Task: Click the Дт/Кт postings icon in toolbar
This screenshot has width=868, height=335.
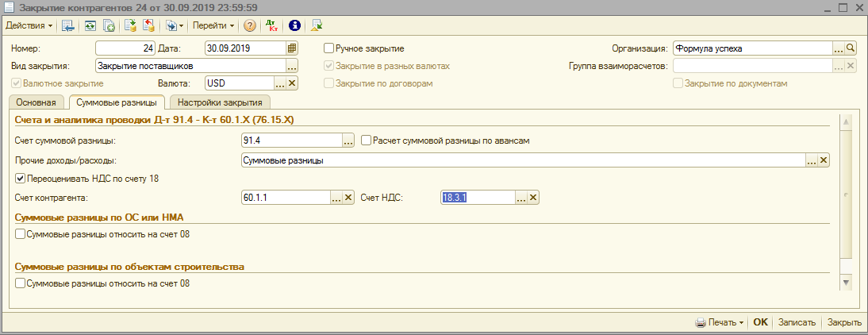Action: 270,25
